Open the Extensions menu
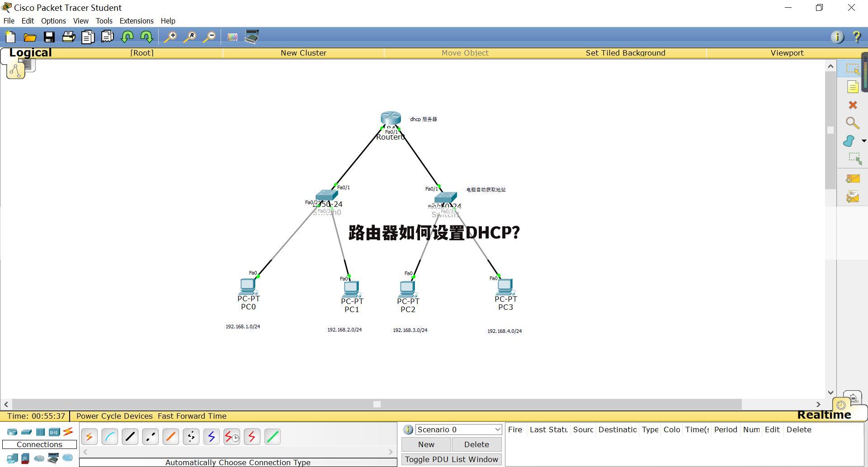The width and height of the screenshot is (868, 467). point(137,21)
